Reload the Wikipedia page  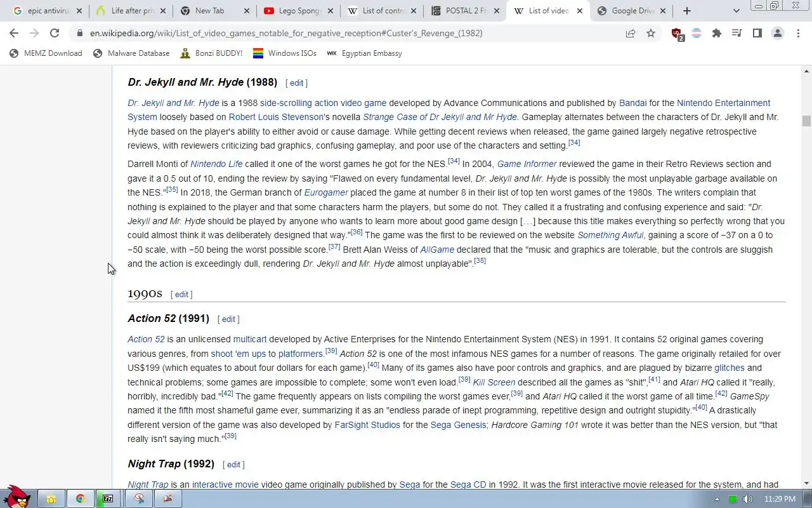(x=55, y=33)
